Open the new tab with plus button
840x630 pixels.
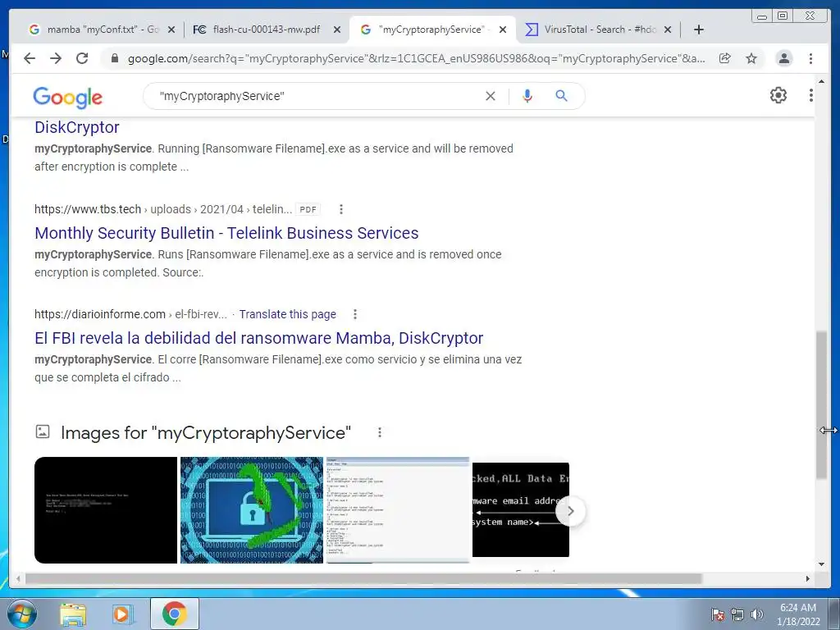point(699,30)
